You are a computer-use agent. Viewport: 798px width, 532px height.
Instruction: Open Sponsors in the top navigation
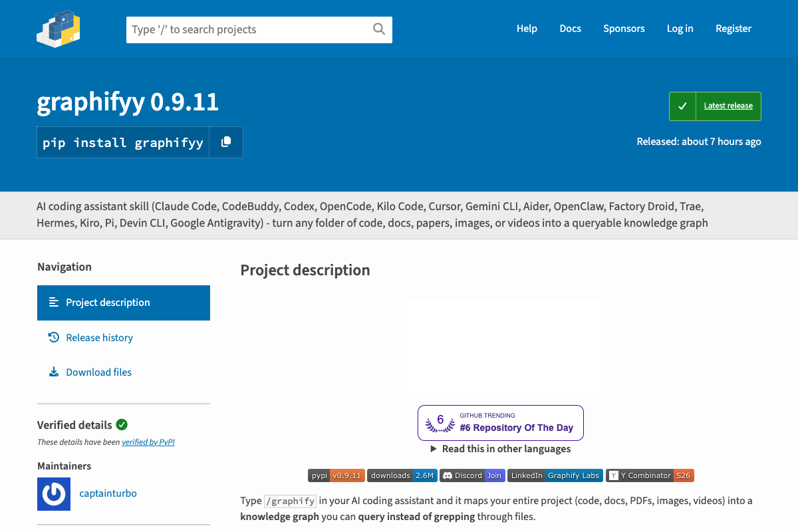[624, 29]
